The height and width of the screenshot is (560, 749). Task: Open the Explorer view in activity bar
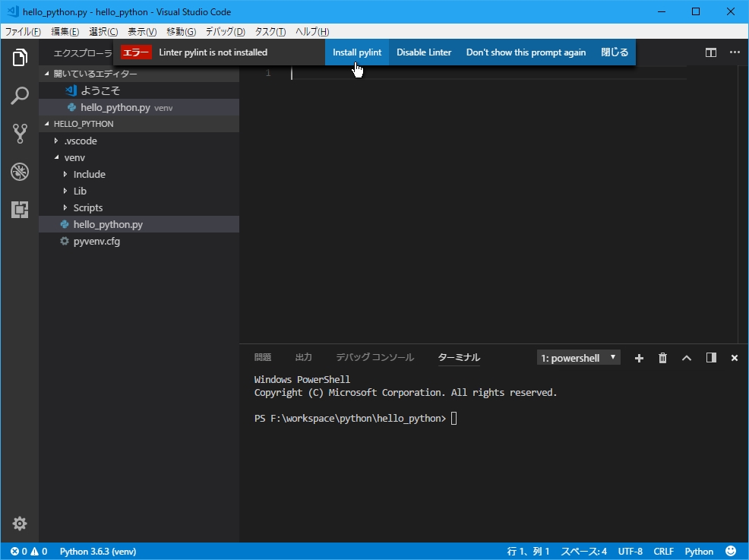(x=20, y=57)
